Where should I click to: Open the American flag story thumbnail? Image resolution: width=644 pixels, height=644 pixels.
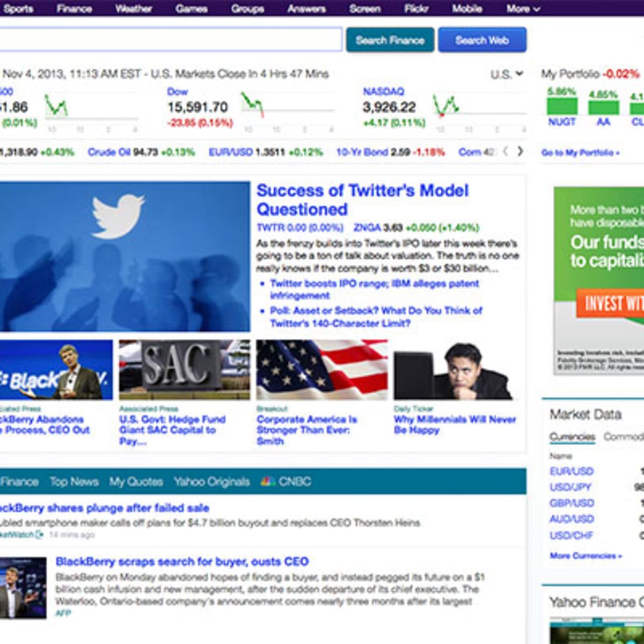(321, 370)
